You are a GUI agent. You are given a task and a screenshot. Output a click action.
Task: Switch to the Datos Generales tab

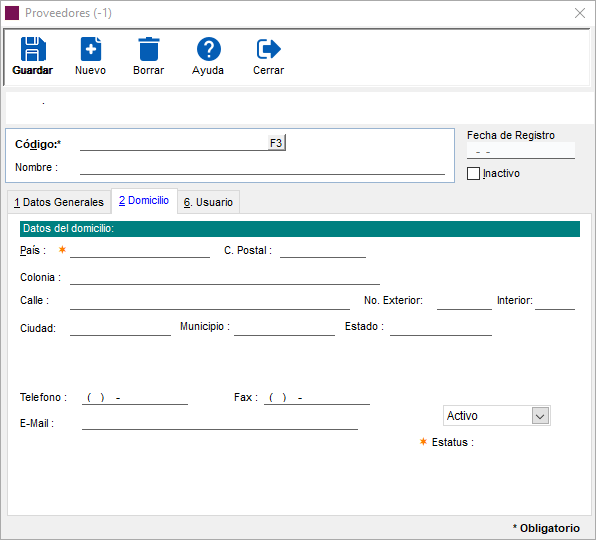(59, 202)
